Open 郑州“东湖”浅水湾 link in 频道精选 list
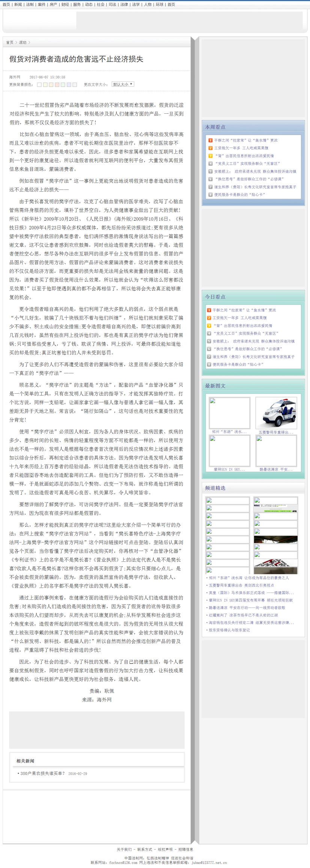The height and width of the screenshot is (868, 310). point(249,578)
